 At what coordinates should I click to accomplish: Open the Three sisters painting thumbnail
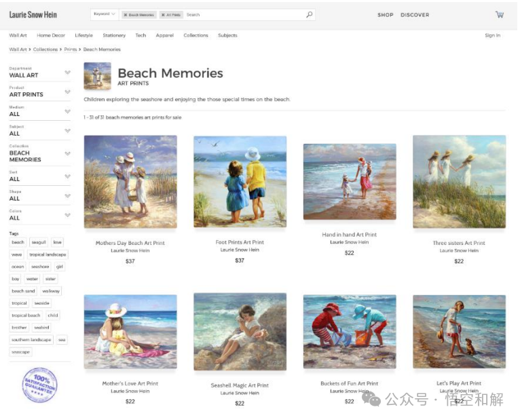pos(460,181)
